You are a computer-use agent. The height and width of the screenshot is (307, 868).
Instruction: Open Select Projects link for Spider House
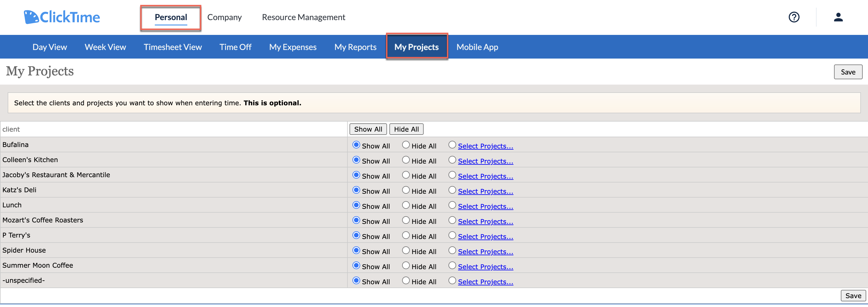[x=486, y=252]
